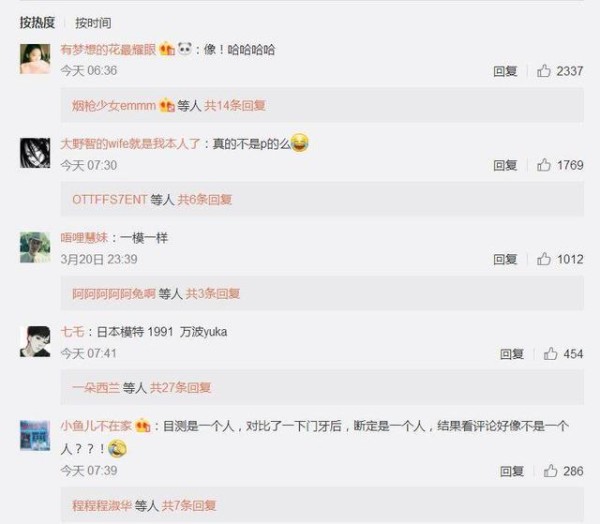This screenshot has height=524, width=600.
Task: Reply to the 一模一样 comment
Action: [x=505, y=260]
